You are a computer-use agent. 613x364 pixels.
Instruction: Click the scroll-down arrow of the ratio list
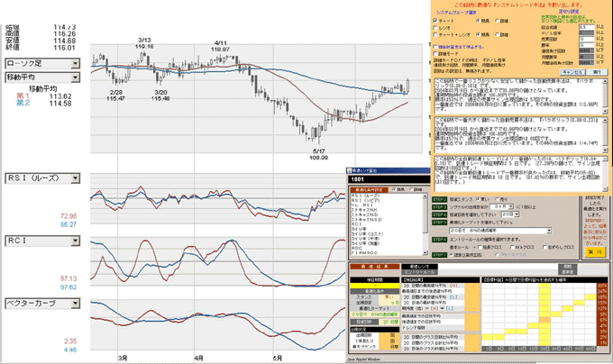tap(425, 252)
